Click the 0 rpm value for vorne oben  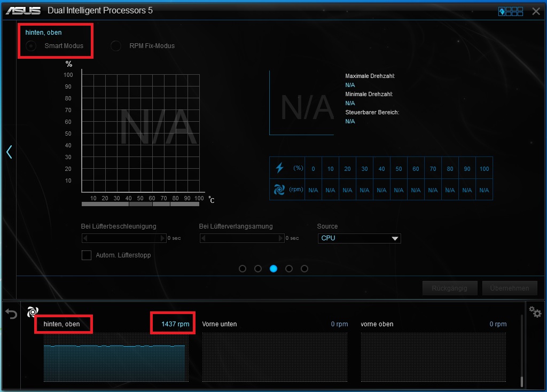tap(498, 324)
